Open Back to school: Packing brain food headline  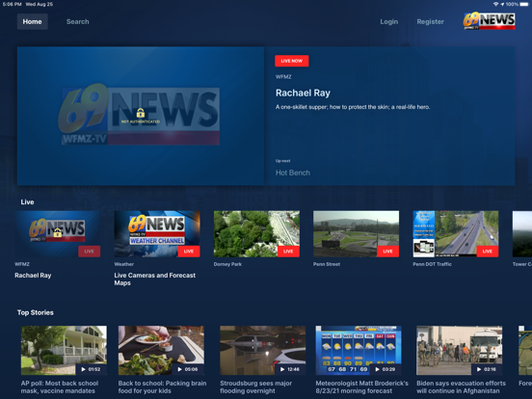click(162, 387)
